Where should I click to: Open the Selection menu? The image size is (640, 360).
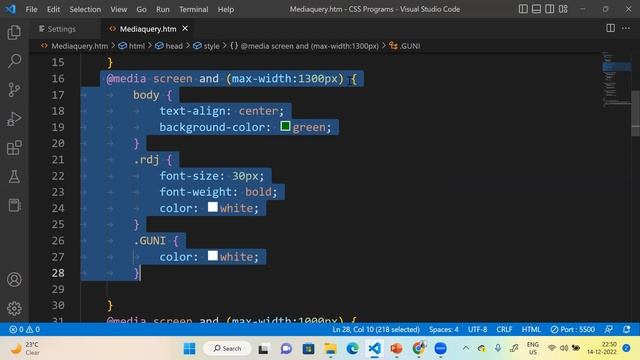click(x=85, y=9)
